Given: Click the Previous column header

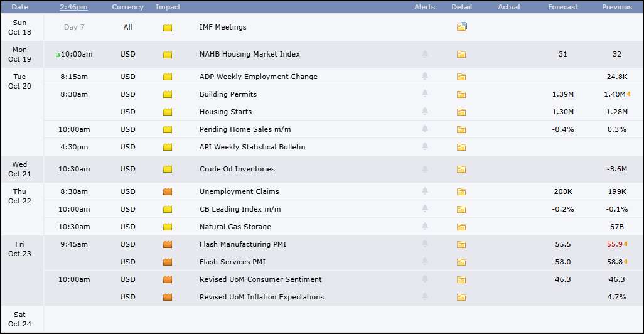Looking at the screenshot, I should [617, 7].
